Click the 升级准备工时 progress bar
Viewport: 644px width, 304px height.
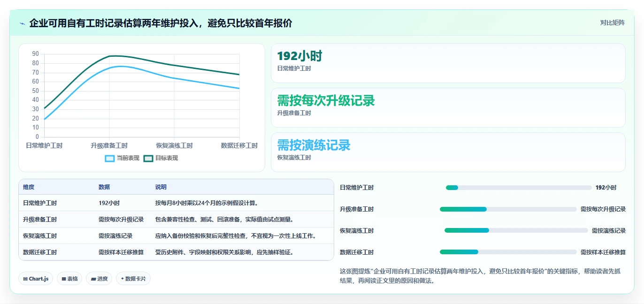[x=508, y=209]
